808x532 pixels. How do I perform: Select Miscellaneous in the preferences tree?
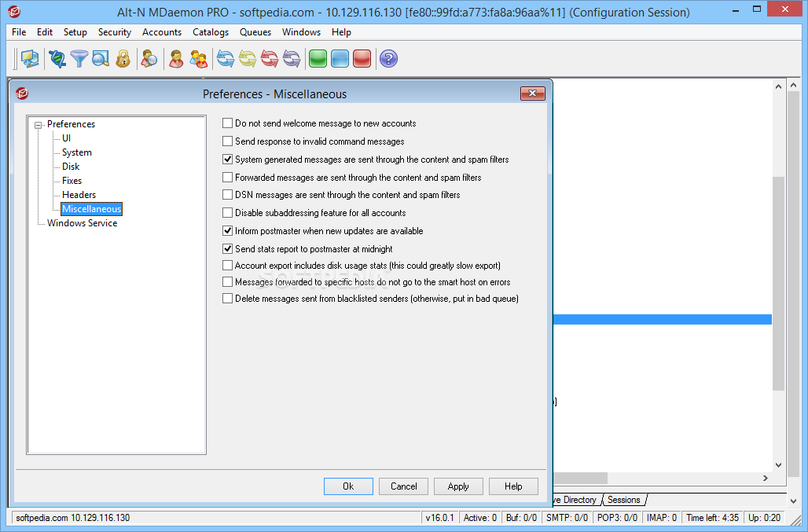92,209
